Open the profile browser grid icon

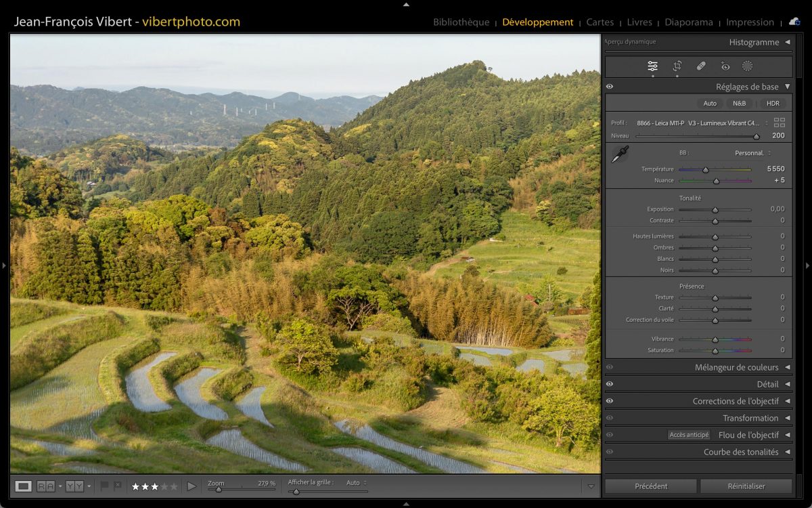point(780,123)
